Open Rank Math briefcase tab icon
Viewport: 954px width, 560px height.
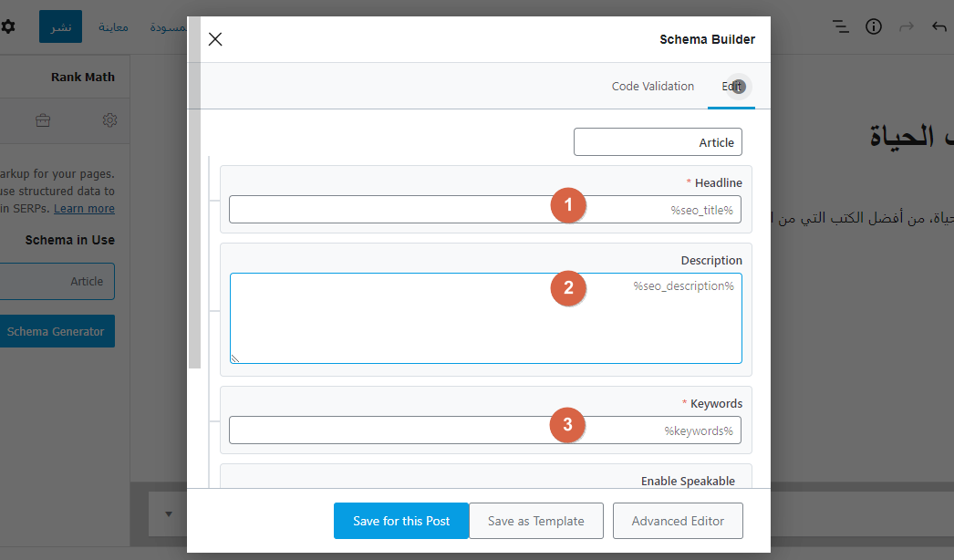tap(43, 120)
